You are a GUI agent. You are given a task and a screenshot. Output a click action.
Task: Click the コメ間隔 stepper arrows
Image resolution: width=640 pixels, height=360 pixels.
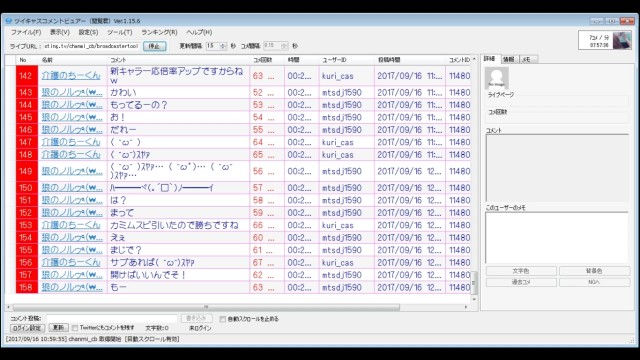(x=284, y=46)
